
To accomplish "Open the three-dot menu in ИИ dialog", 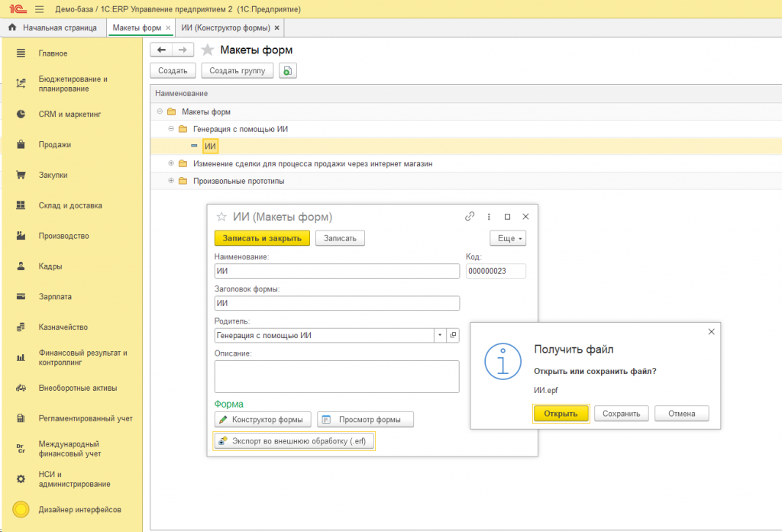I will [x=489, y=217].
